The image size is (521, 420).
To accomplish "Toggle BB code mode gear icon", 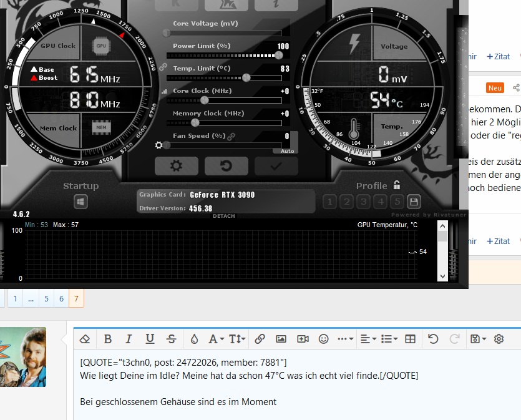I will click(x=499, y=339).
